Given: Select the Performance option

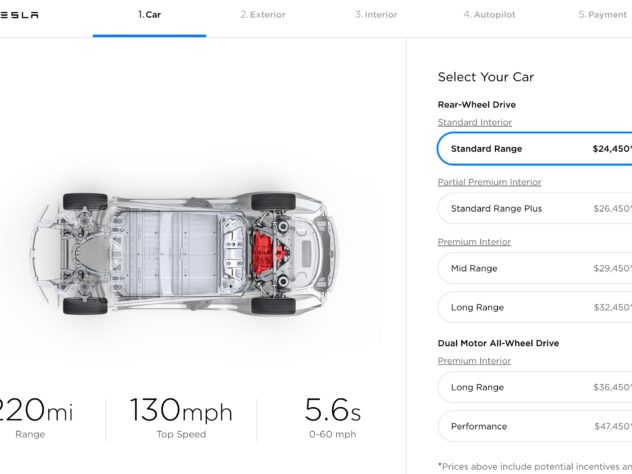Looking at the screenshot, I should click(x=535, y=426).
